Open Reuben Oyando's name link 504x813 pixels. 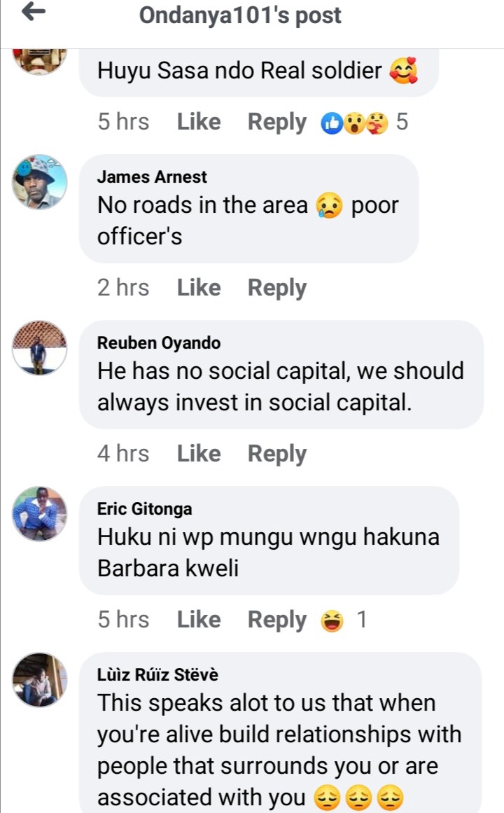(x=159, y=342)
